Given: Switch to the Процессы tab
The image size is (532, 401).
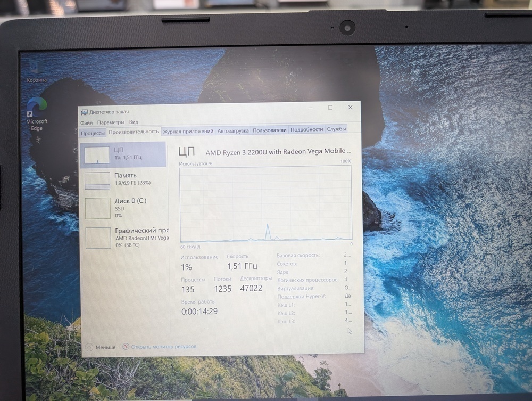Looking at the screenshot, I should pos(93,133).
